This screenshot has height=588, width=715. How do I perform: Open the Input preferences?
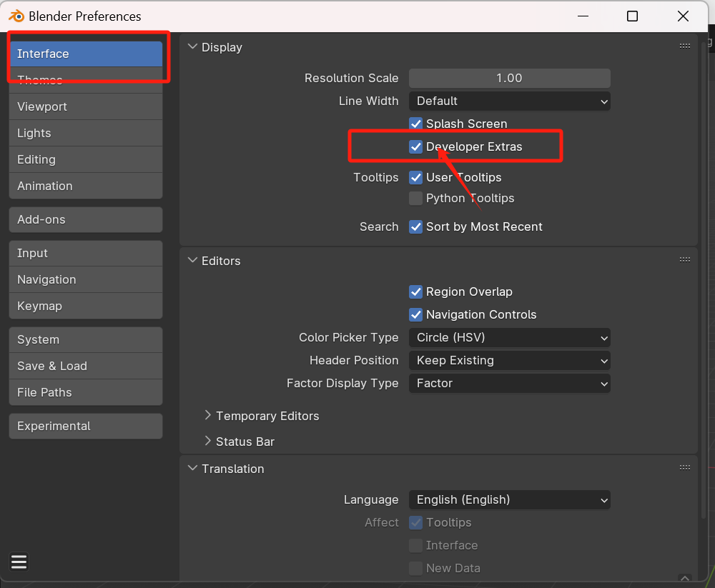86,254
